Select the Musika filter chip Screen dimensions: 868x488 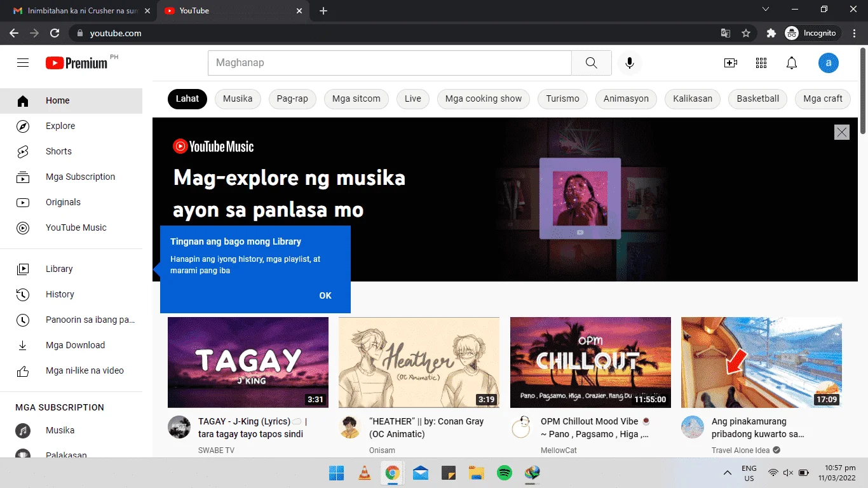tap(238, 98)
